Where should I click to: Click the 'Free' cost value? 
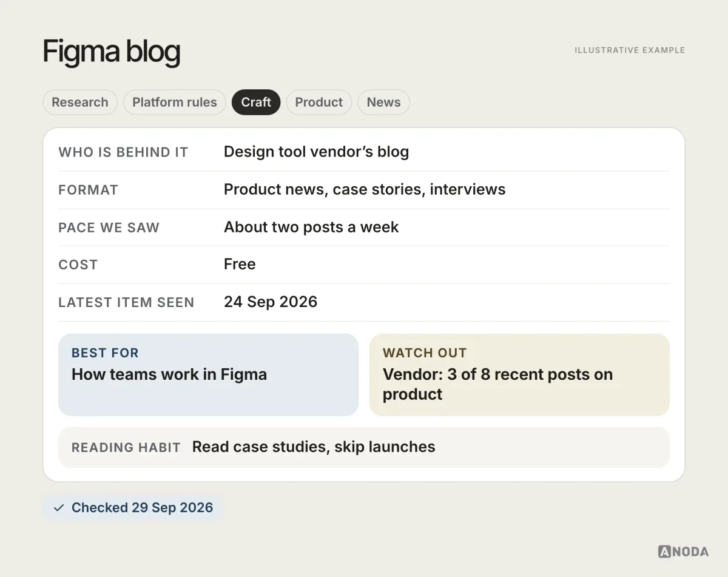(240, 264)
